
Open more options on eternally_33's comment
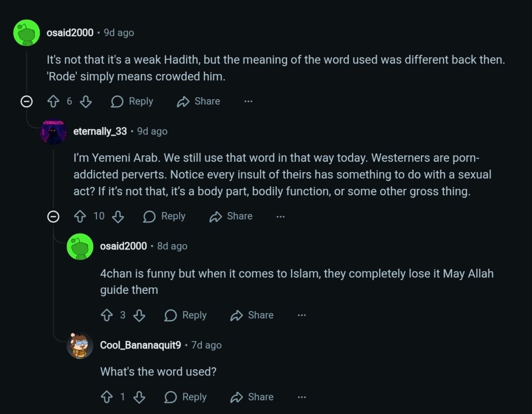[281, 216]
